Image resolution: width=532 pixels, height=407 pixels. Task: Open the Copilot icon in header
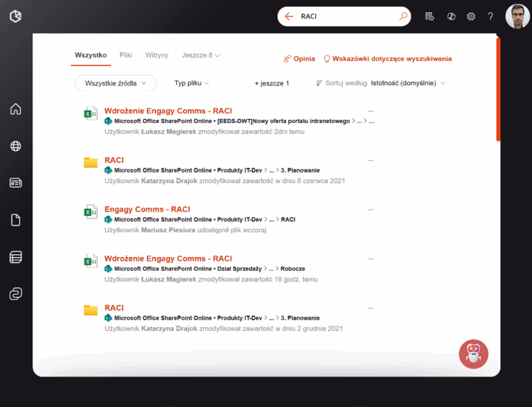coord(451,16)
